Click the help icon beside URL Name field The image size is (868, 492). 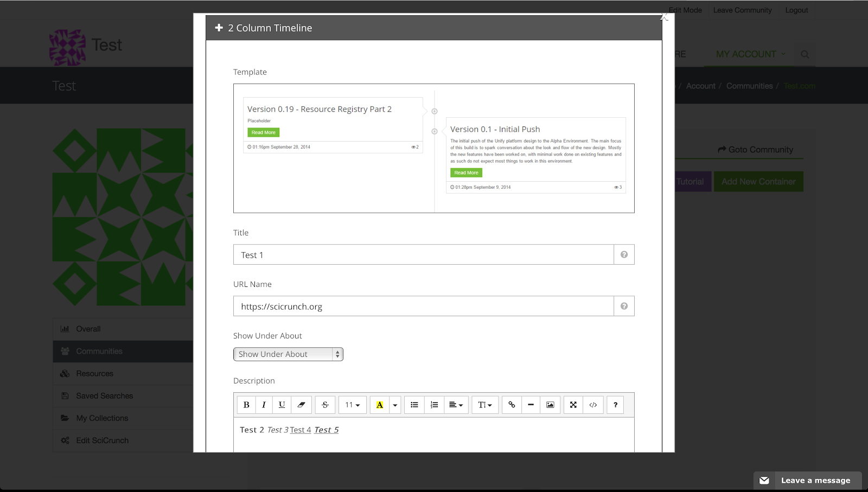[x=624, y=306]
